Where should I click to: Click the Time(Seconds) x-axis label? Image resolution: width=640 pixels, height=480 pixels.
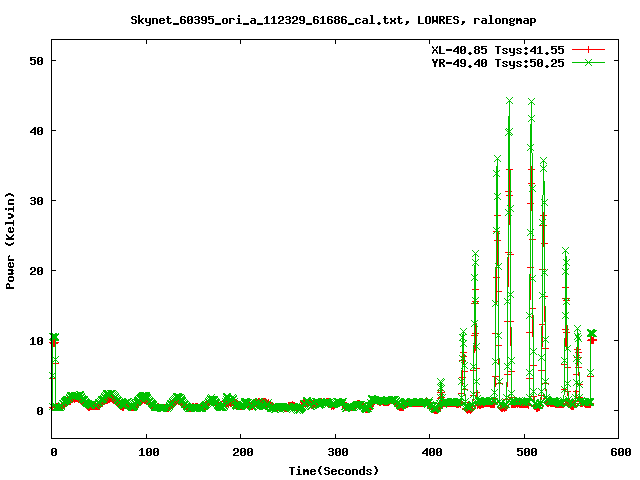[x=335, y=470]
